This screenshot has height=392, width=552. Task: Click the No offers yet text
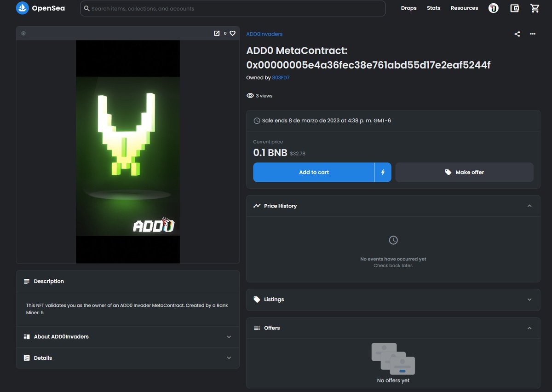coord(393,380)
